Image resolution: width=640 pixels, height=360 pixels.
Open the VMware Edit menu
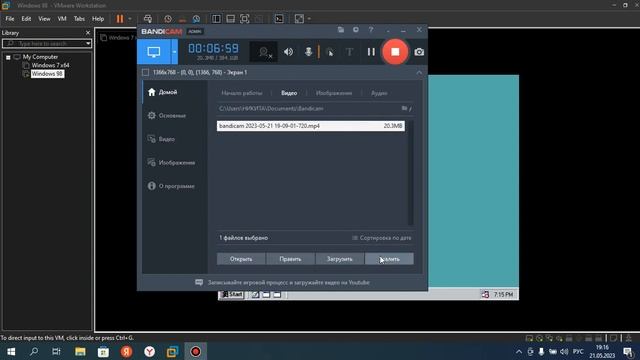(26, 19)
